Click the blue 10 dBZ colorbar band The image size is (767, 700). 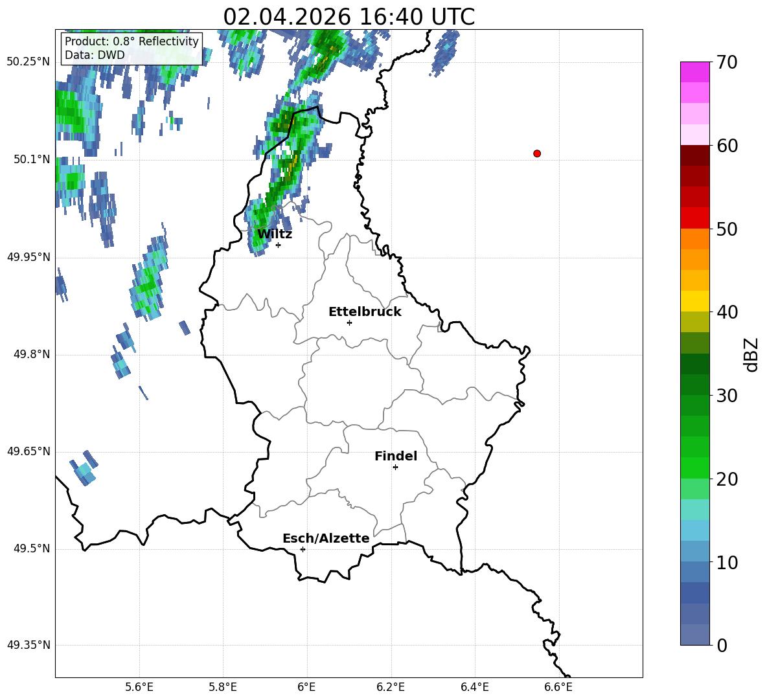[x=694, y=551]
